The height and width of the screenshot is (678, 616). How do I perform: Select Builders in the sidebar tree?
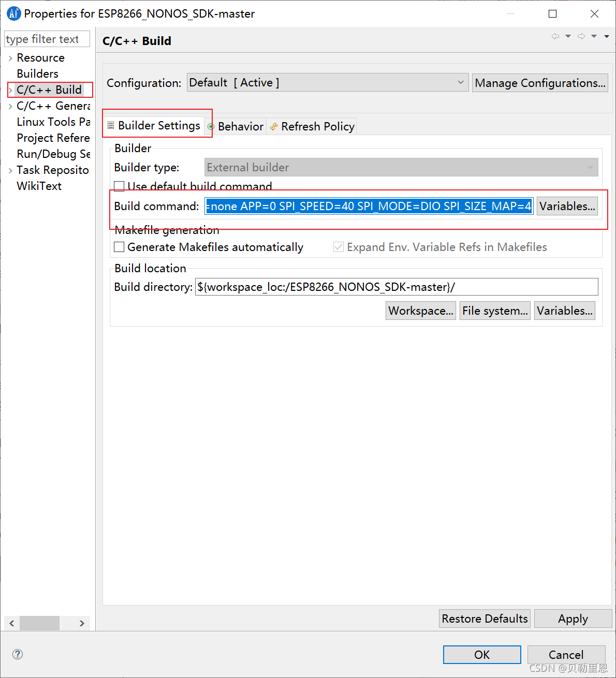tap(38, 73)
